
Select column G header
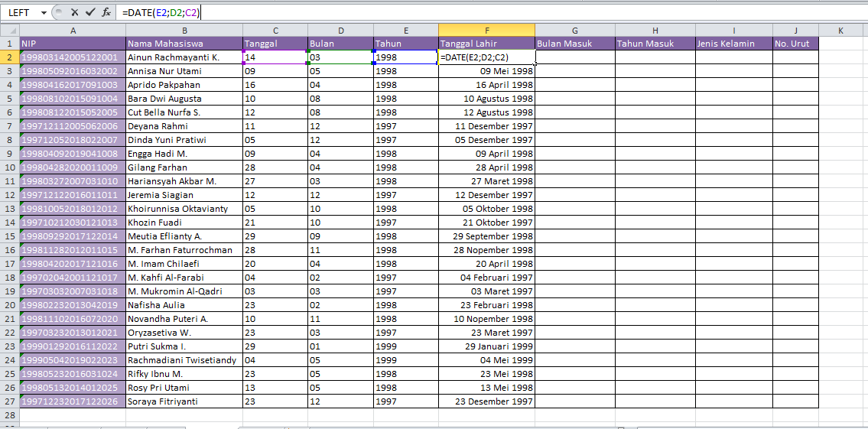pos(575,31)
